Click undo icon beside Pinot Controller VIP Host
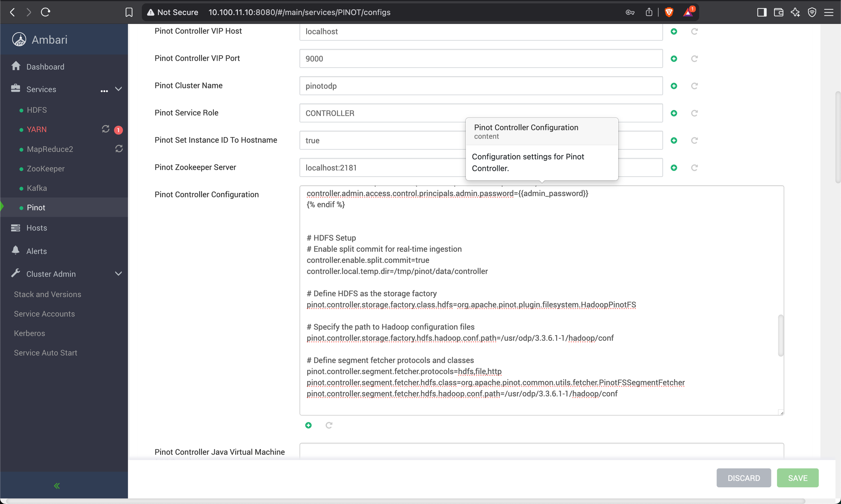Viewport: 841px width, 504px height. click(694, 31)
